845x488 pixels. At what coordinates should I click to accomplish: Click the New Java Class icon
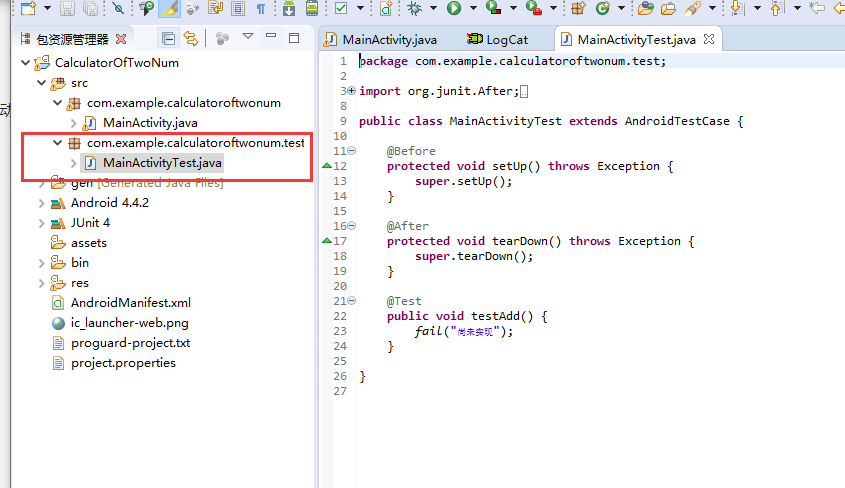point(602,8)
